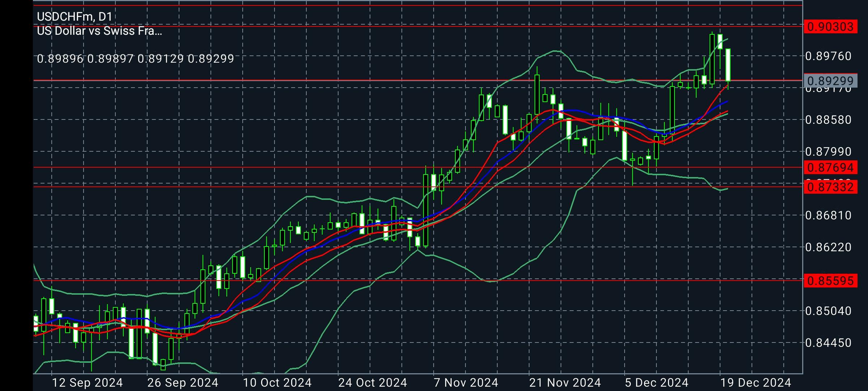Screen dimensions: 868x391
Task: Tap the 26 Sep 2024 date label
Action: click(183, 383)
